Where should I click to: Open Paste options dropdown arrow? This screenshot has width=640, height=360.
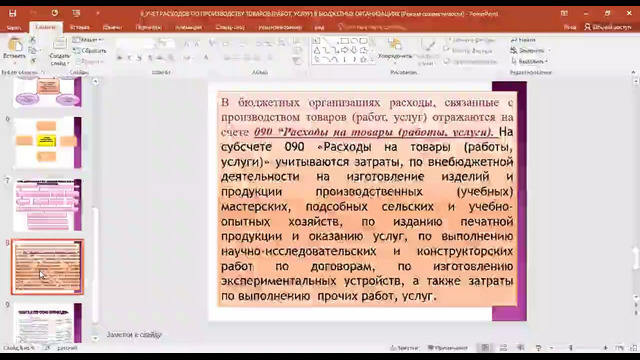click(15, 62)
